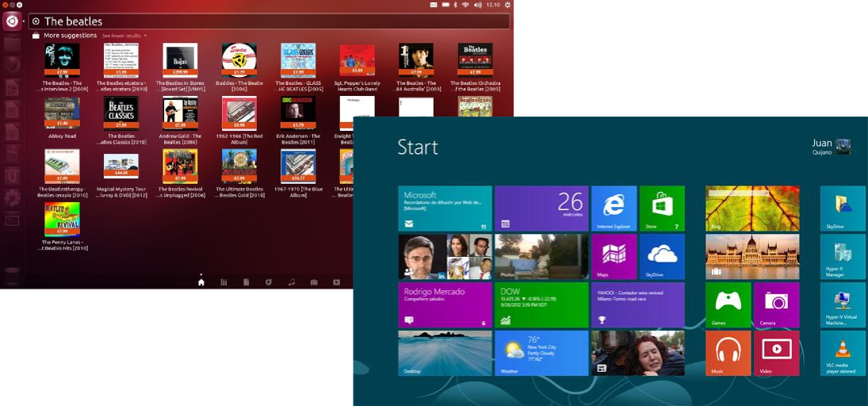Screen dimensions: 868x406
Task: Open the DOW Finance tile
Action: [x=541, y=304]
